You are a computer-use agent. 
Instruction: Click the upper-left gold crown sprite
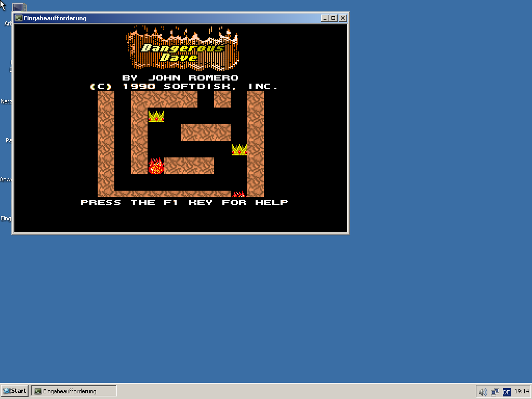point(156,116)
